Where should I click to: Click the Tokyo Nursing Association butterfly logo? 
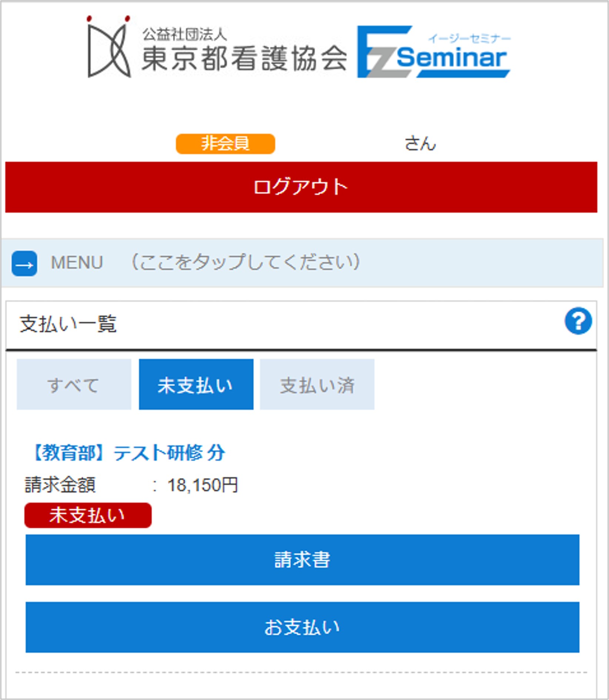109,47
